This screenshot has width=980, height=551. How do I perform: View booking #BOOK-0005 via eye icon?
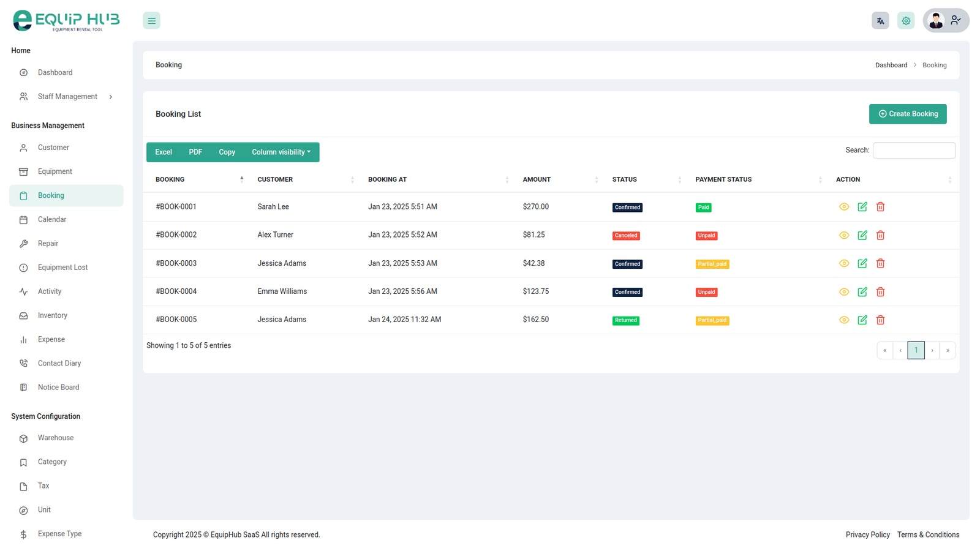point(844,320)
